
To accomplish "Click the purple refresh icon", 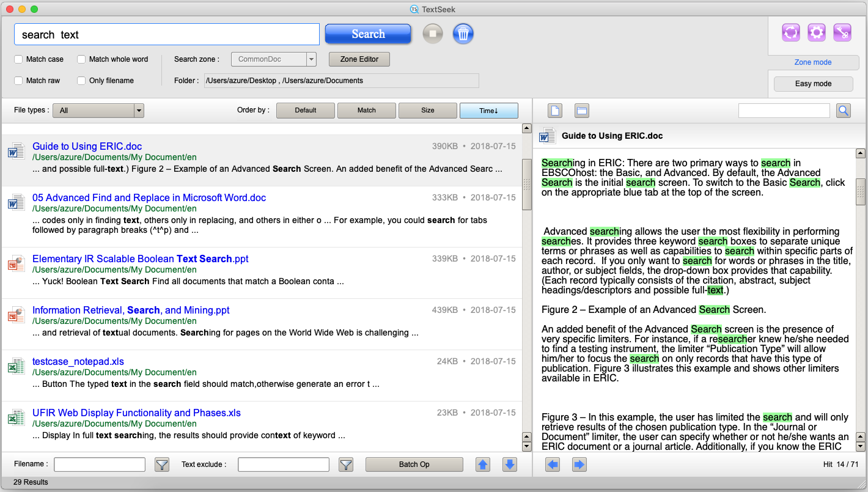I will pos(791,33).
